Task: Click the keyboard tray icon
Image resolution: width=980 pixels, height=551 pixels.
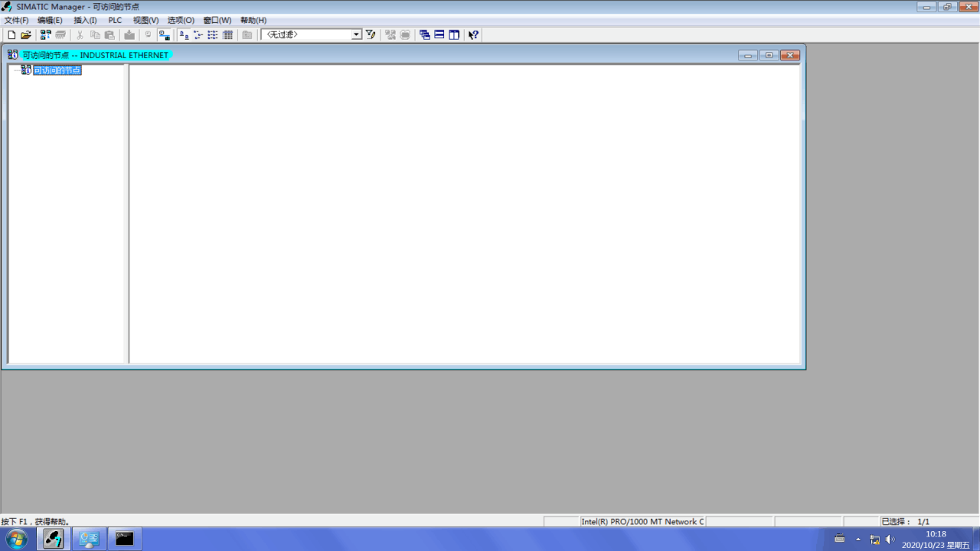Action: click(840, 540)
